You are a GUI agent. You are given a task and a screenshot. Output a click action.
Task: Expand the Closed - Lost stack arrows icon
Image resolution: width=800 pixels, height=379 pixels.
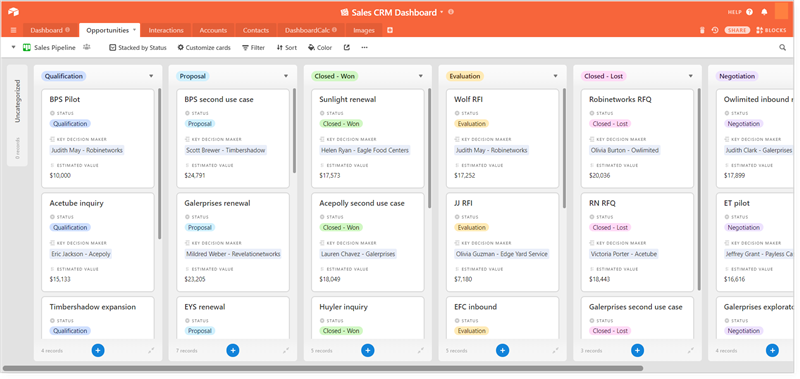691,351
